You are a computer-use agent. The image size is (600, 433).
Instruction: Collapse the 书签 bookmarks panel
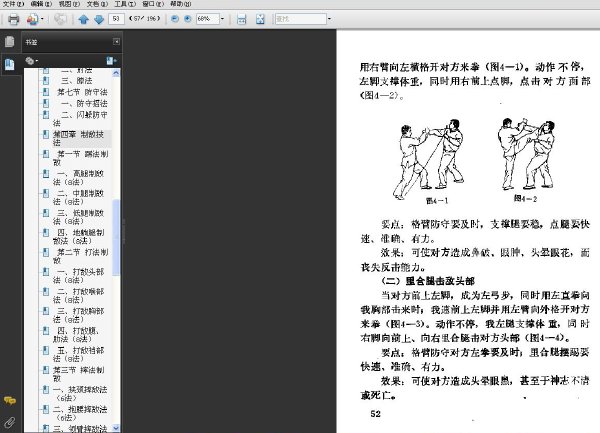[x=116, y=42]
